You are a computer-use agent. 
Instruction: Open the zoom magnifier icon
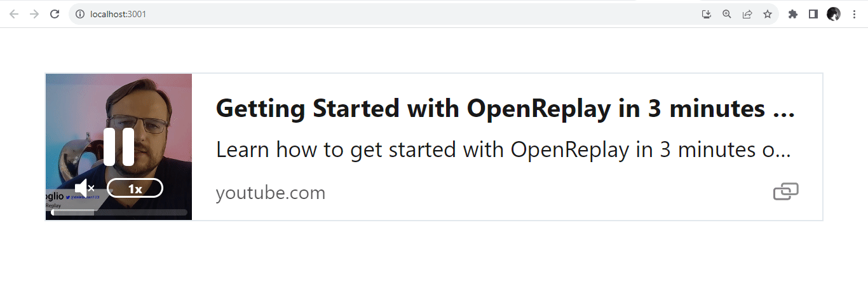727,14
